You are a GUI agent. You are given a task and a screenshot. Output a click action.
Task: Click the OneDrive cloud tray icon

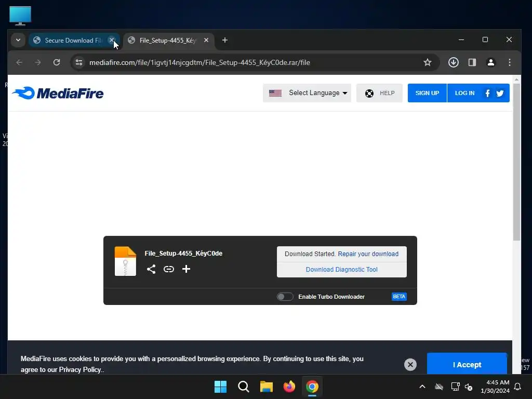click(439, 387)
